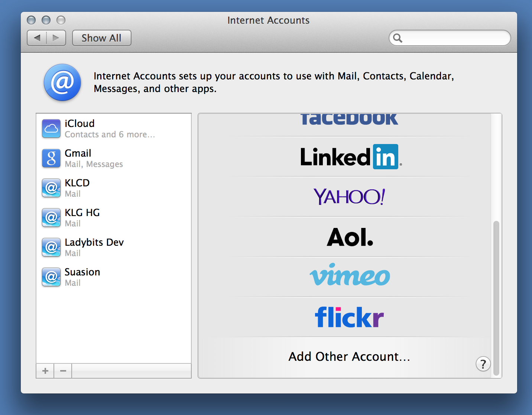This screenshot has height=415, width=532.
Task: Choose the LinkedIn account type
Action: (351, 157)
